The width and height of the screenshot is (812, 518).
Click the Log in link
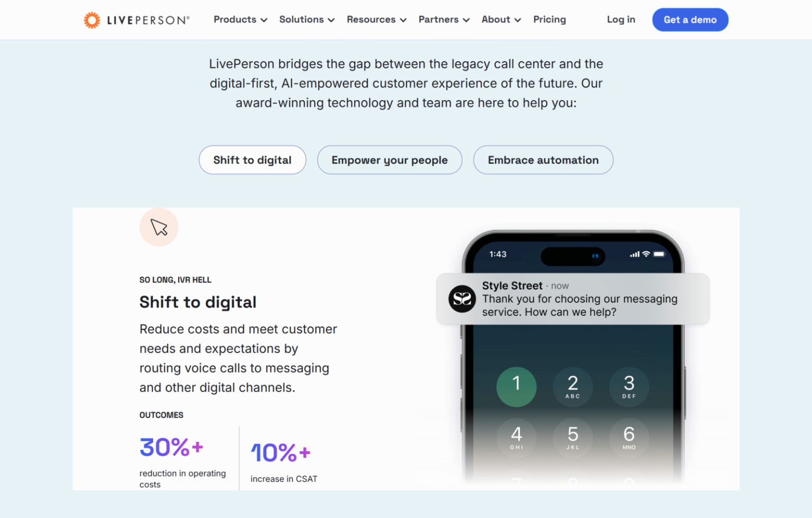tap(621, 20)
